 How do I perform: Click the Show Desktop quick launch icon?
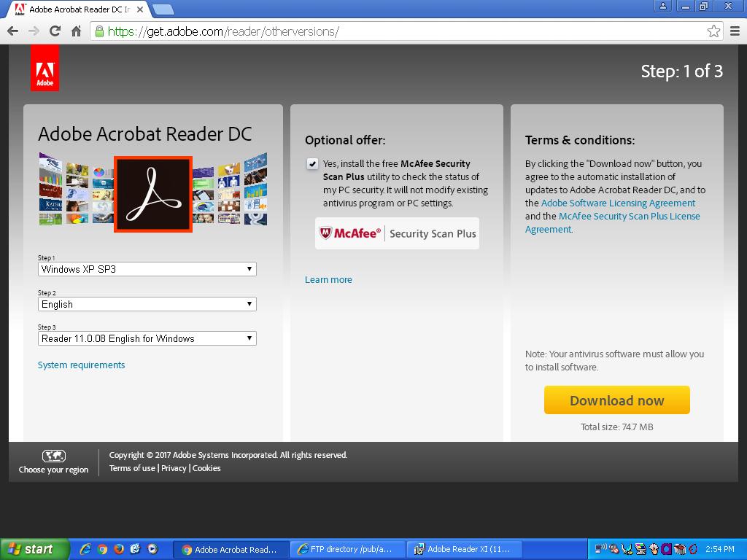click(136, 549)
